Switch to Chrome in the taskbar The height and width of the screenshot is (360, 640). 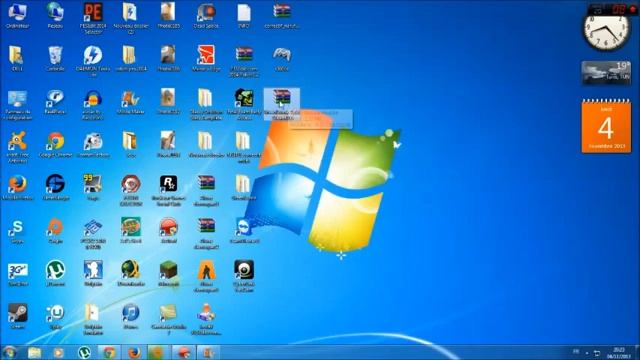pos(109,352)
